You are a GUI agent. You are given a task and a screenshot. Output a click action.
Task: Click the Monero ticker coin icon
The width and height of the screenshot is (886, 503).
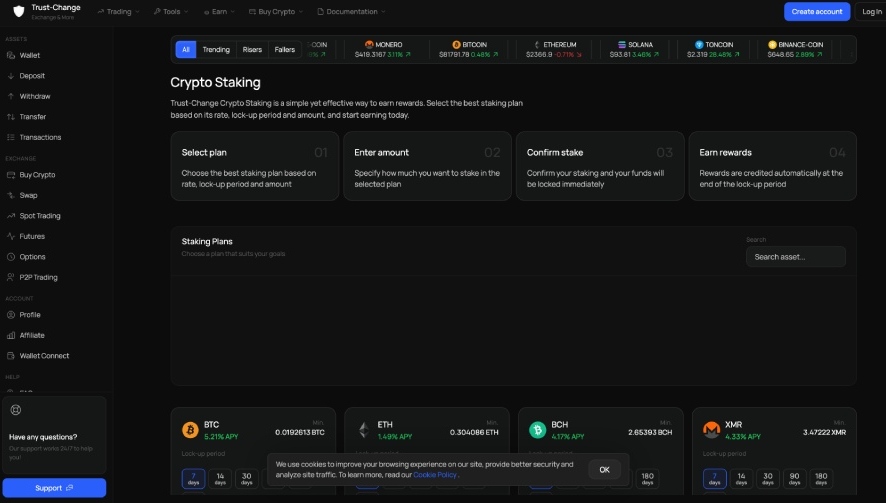369,44
